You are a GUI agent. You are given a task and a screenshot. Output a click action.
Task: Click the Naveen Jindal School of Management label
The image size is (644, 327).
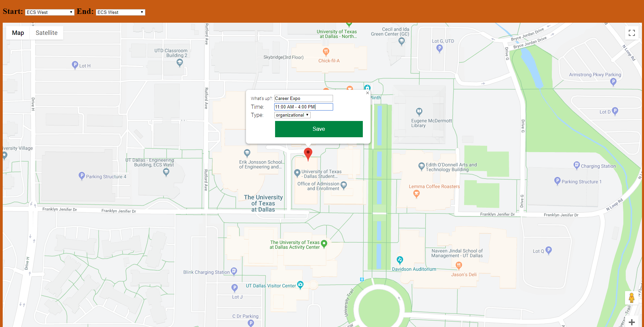point(457,253)
